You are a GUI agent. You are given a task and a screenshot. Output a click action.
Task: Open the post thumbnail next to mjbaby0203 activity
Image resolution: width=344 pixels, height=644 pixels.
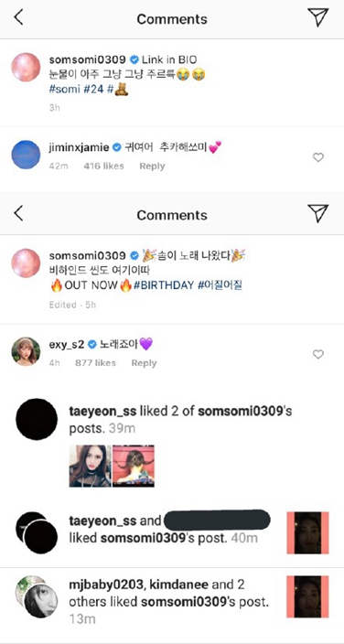[x=307, y=596]
